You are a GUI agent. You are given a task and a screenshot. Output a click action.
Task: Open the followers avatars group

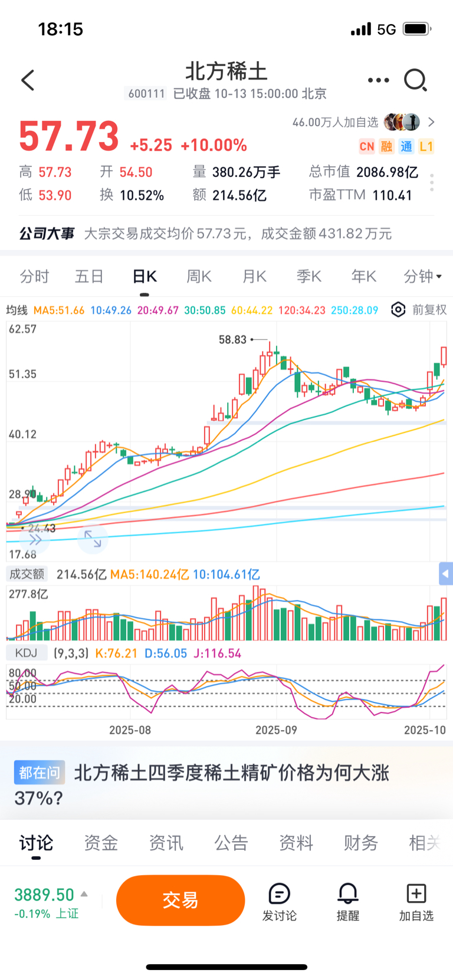pyautogui.click(x=402, y=122)
